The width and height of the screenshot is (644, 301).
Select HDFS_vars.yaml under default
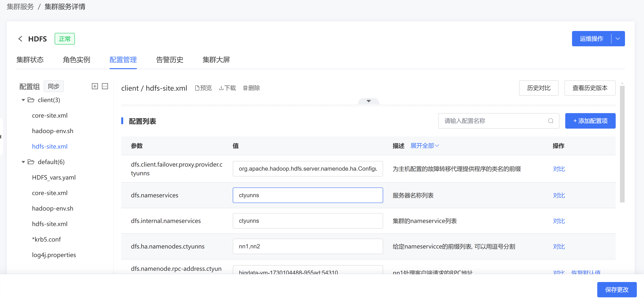(54, 177)
